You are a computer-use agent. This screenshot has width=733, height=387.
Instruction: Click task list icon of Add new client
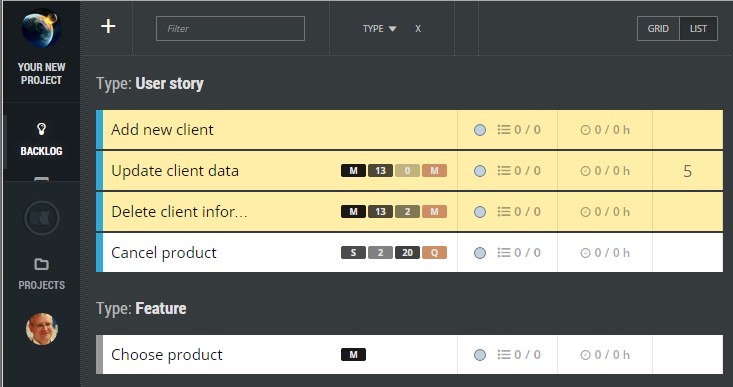click(x=504, y=129)
